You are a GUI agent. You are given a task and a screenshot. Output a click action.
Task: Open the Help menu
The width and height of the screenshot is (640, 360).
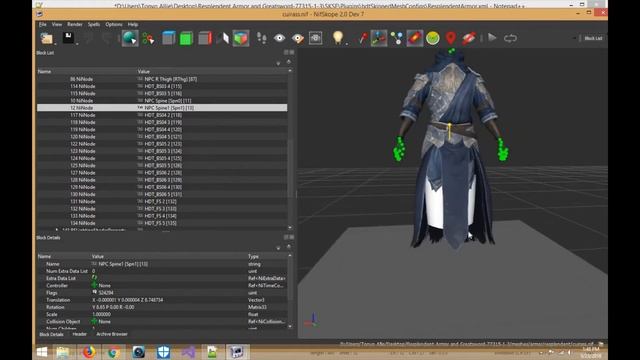click(x=133, y=24)
